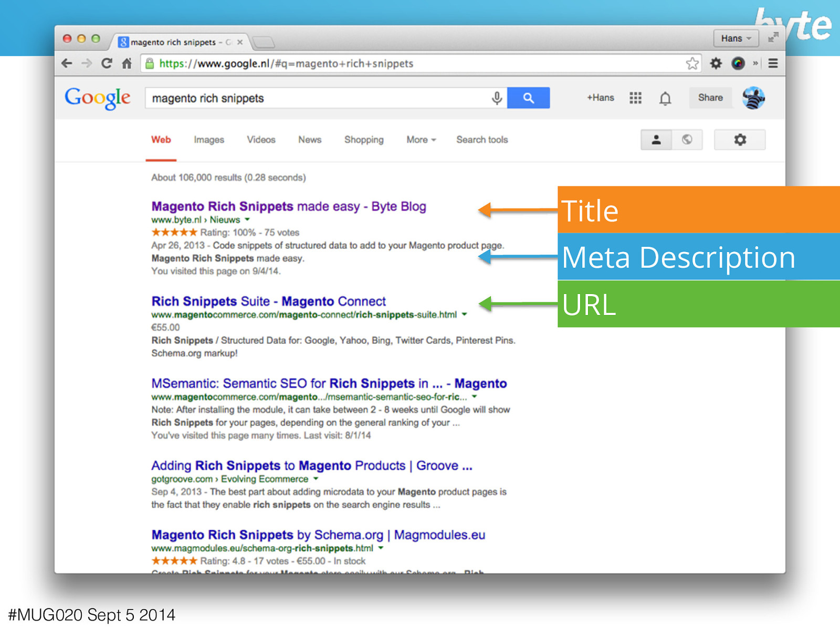Expand Rich Snippets Suite result URL arrow
Image resolution: width=840 pixels, height=630 pixels.
pyautogui.click(x=464, y=314)
